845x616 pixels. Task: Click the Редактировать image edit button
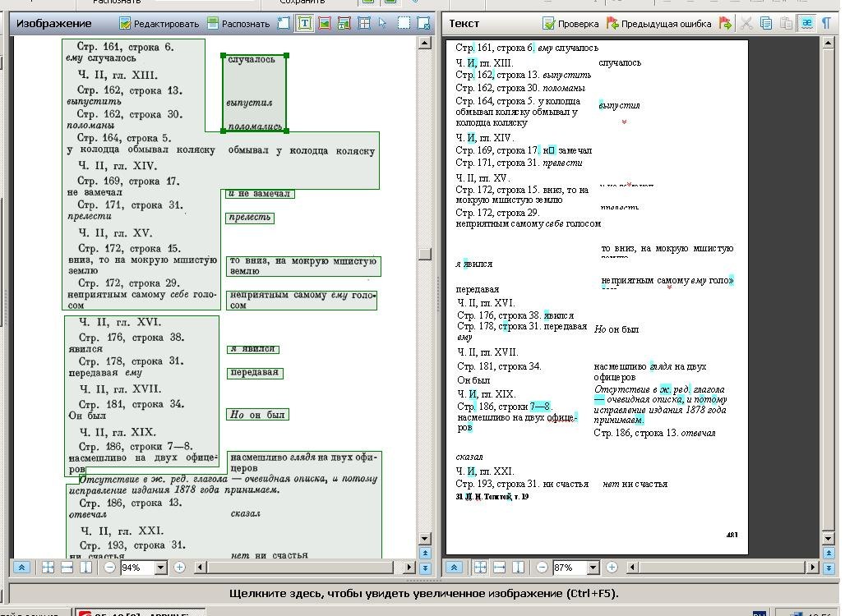coord(159,24)
